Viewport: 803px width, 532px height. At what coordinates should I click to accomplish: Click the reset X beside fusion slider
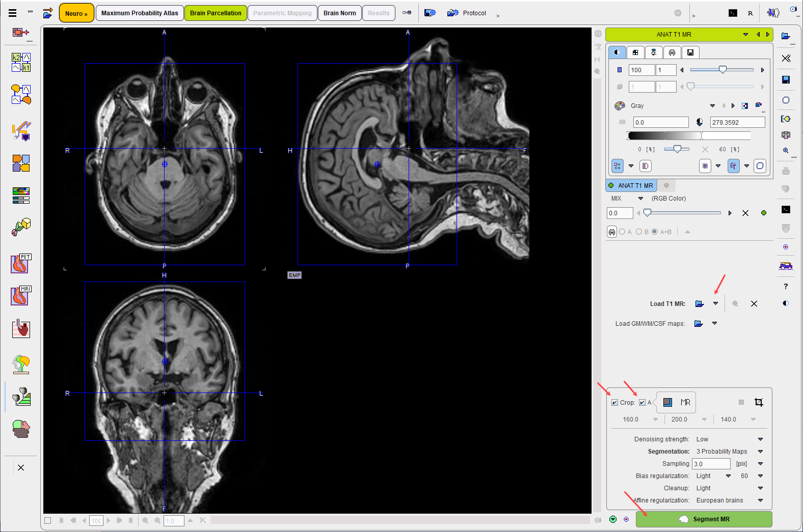pos(745,213)
